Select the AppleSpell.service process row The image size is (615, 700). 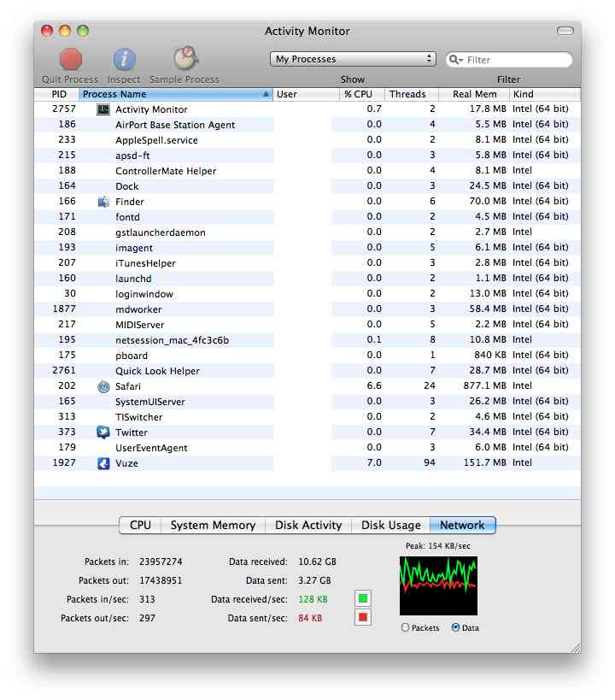[x=307, y=140]
